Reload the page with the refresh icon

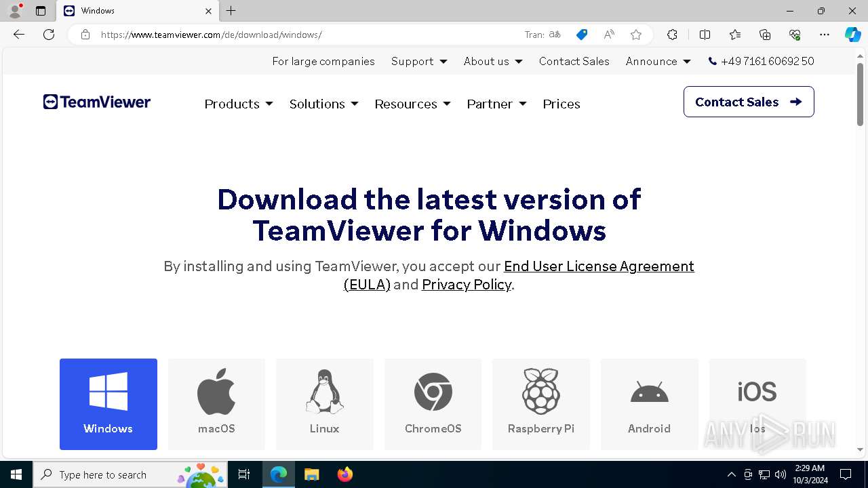click(x=49, y=35)
